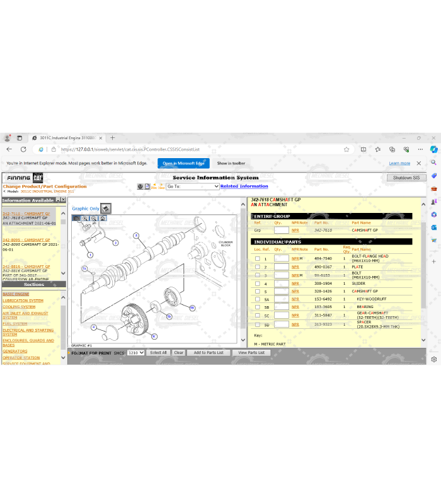Minimize the Information Available panel
The width and height of the screenshot is (441, 504).
tap(57, 200)
